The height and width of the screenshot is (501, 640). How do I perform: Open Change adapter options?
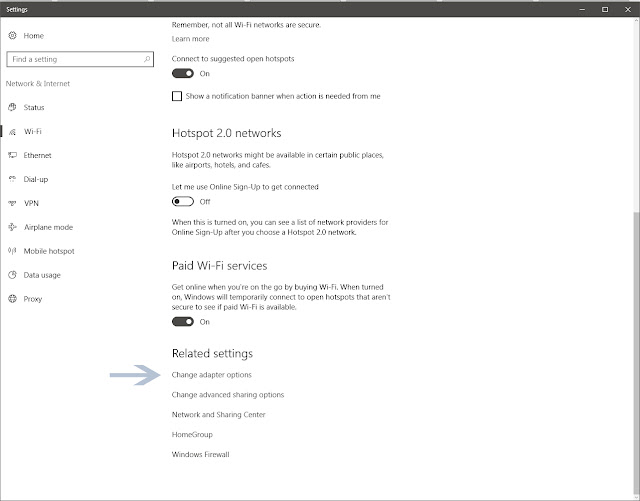211,375
